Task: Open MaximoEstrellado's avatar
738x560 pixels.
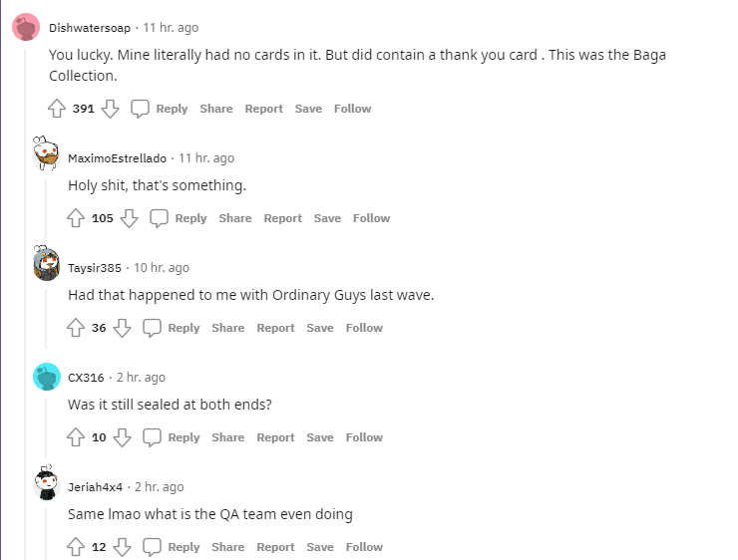Action: [45, 155]
